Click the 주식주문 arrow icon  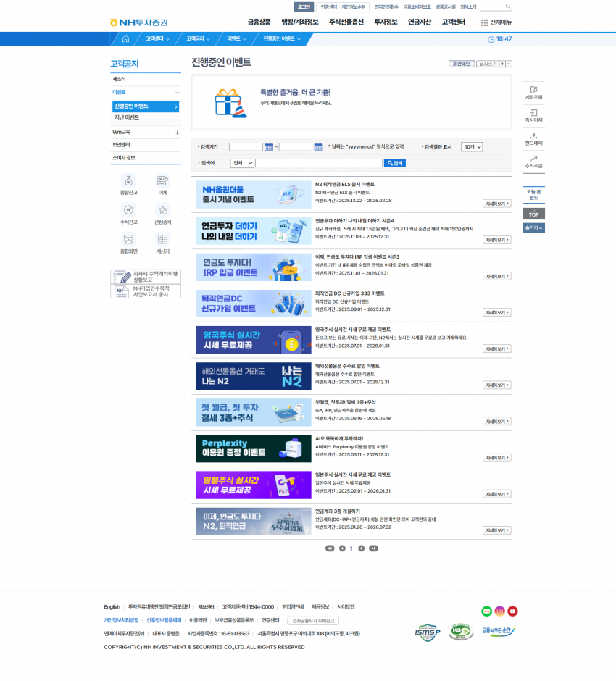click(x=533, y=160)
